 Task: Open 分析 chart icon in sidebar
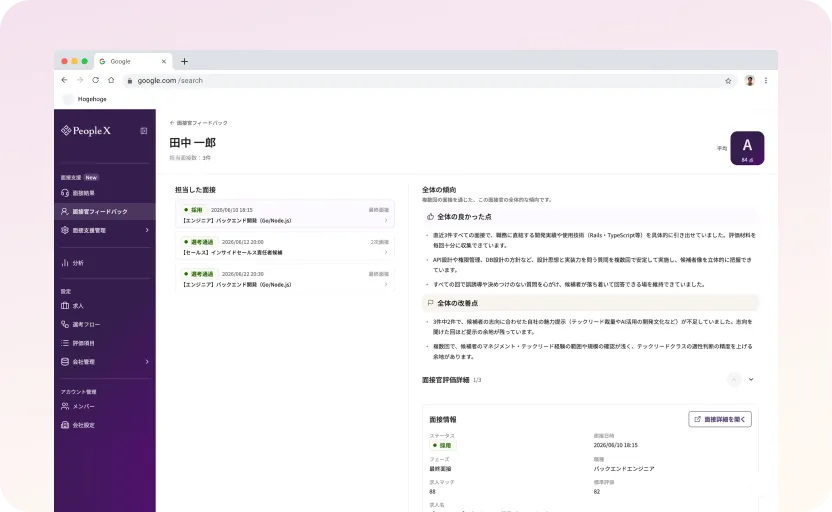click(x=65, y=263)
